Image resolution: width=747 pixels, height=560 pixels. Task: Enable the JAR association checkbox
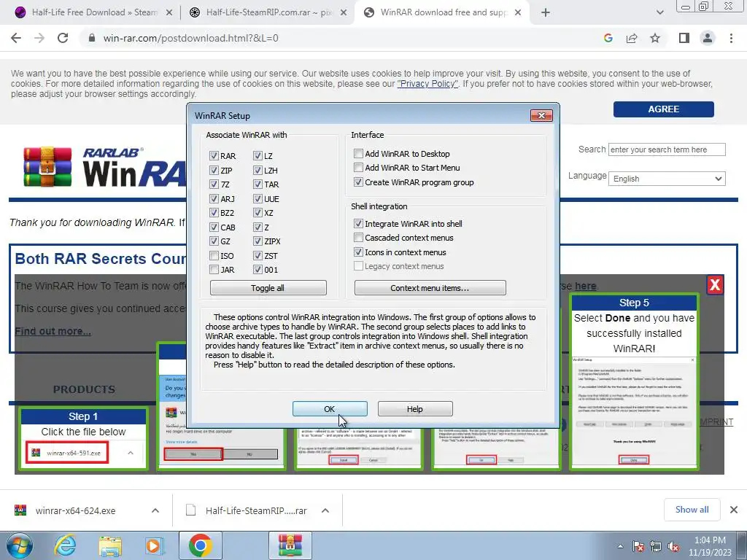point(214,270)
